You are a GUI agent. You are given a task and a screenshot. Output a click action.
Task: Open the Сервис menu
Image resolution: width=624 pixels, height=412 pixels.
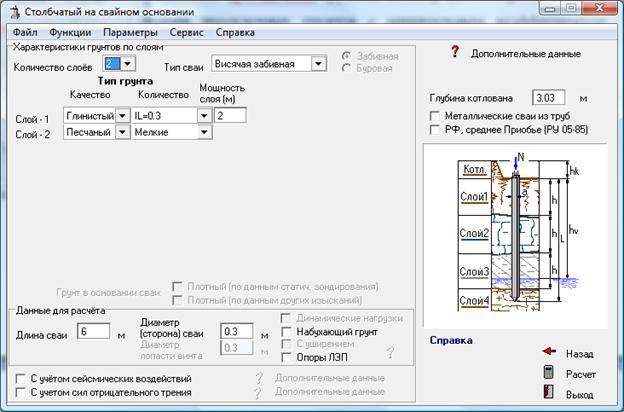187,32
